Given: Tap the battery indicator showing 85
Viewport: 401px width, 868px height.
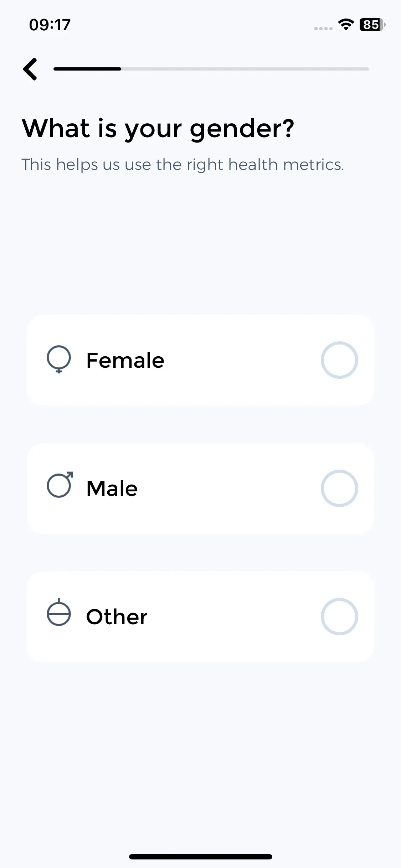Looking at the screenshot, I should coord(372,25).
